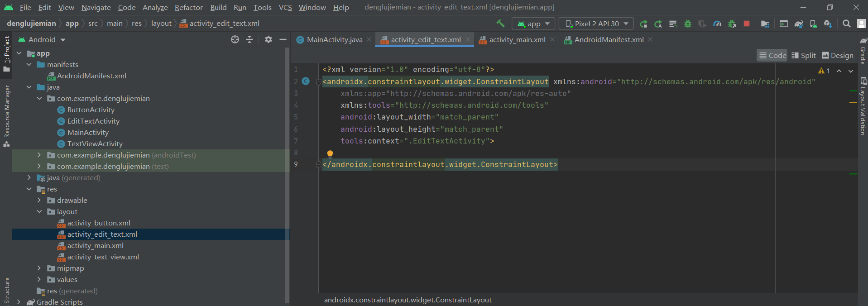Switch editor to Design view
The width and height of the screenshot is (868, 306).
coord(838,55)
